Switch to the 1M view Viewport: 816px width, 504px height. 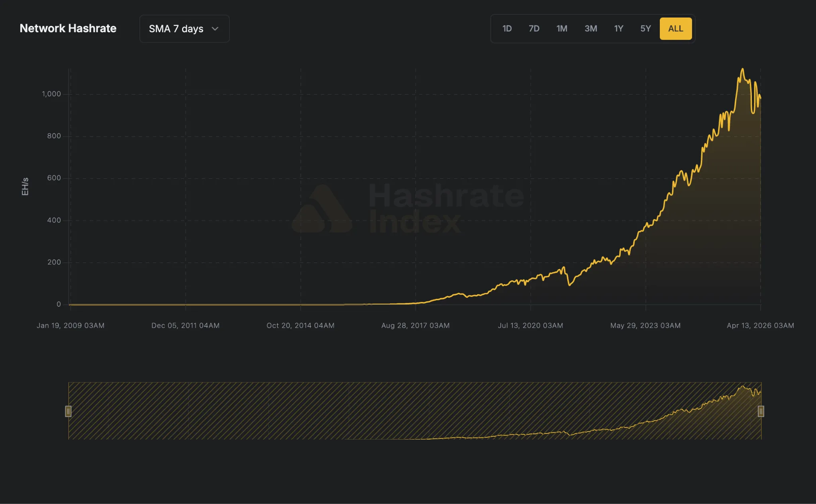click(562, 28)
